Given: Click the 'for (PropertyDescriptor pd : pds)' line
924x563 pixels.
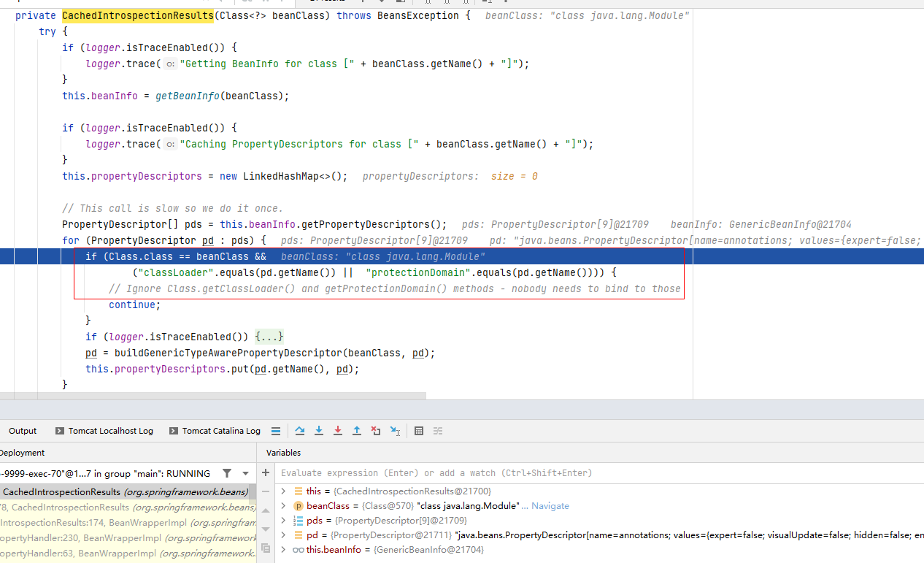Looking at the screenshot, I should (x=164, y=240).
